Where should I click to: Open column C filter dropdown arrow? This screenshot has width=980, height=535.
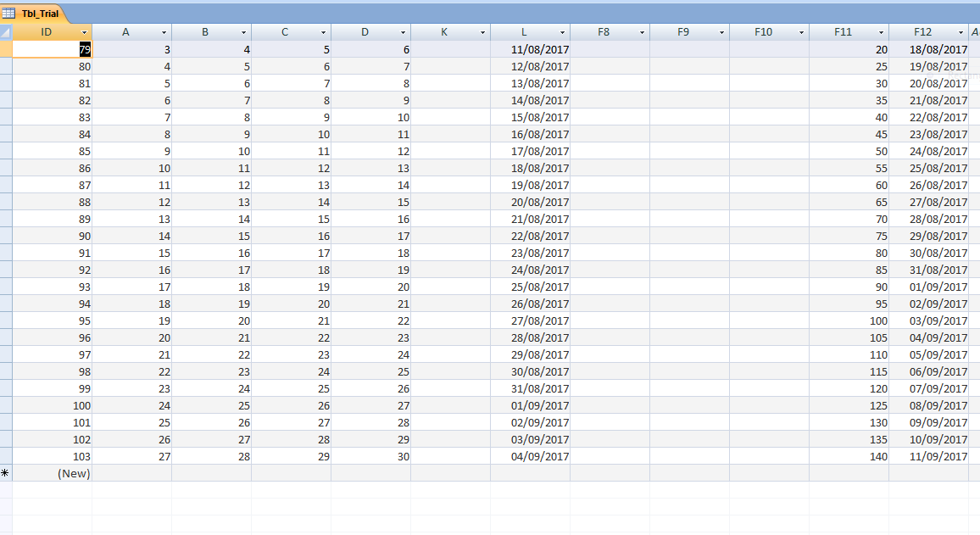(x=323, y=32)
